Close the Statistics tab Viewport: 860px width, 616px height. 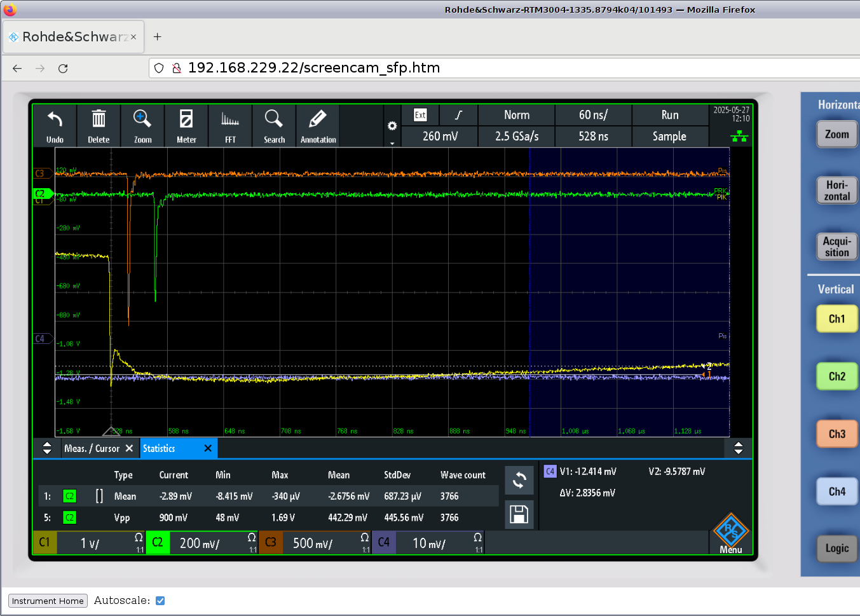(x=208, y=449)
